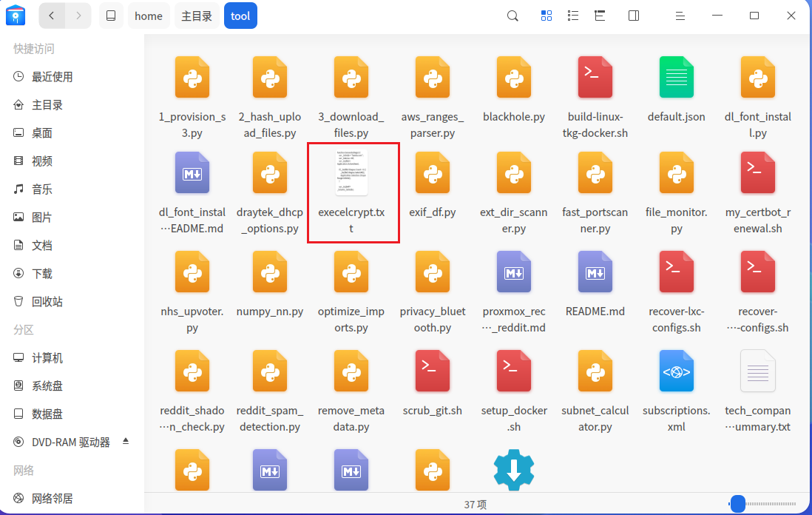Viewport: 812px width, 515px height.
Task: Go back with the left arrow button
Action: click(52, 16)
